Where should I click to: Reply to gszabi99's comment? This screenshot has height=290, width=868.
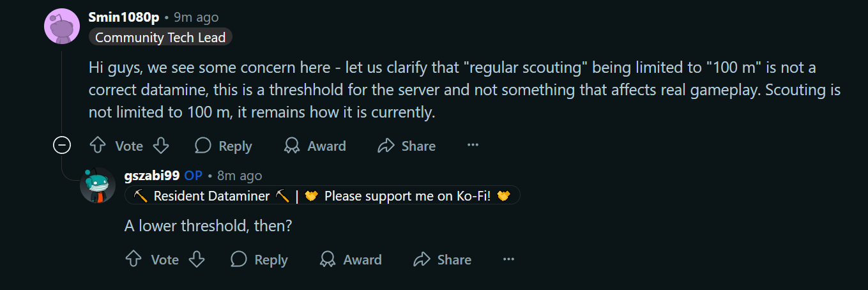[259, 259]
